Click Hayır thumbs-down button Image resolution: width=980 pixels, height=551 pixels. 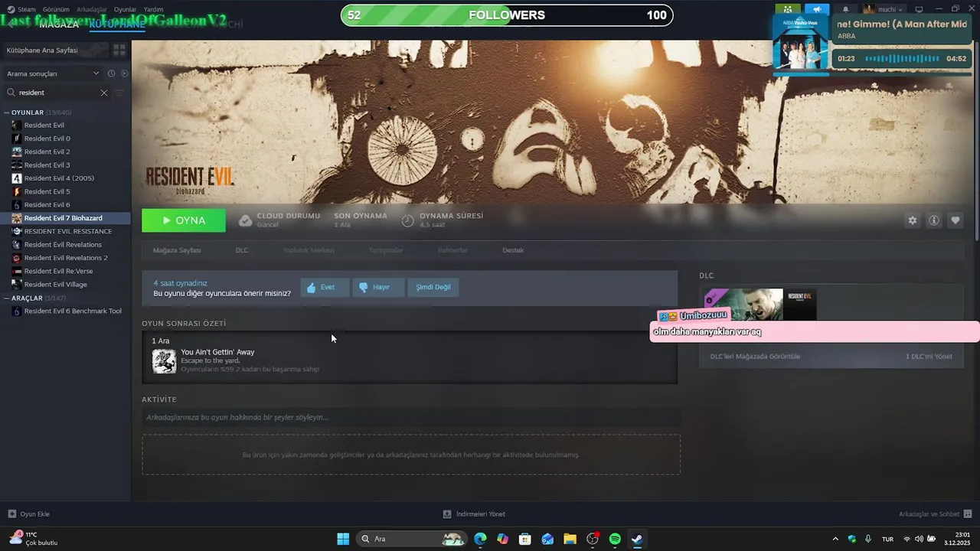coord(378,287)
